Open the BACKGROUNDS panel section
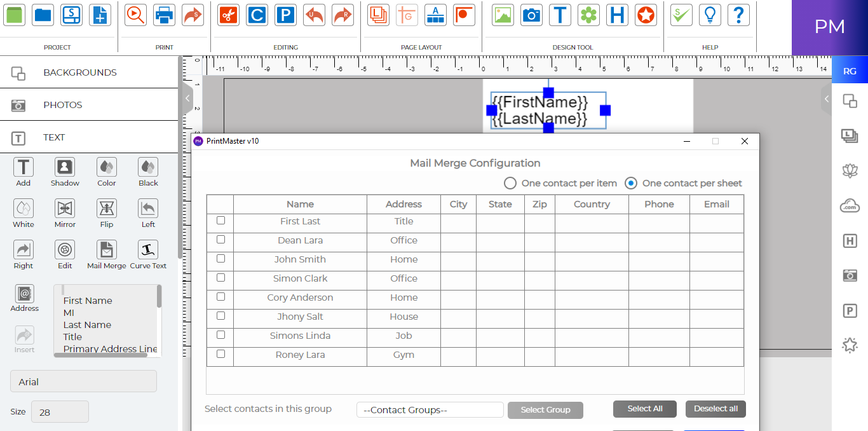This screenshot has width=868, height=431. coord(89,72)
